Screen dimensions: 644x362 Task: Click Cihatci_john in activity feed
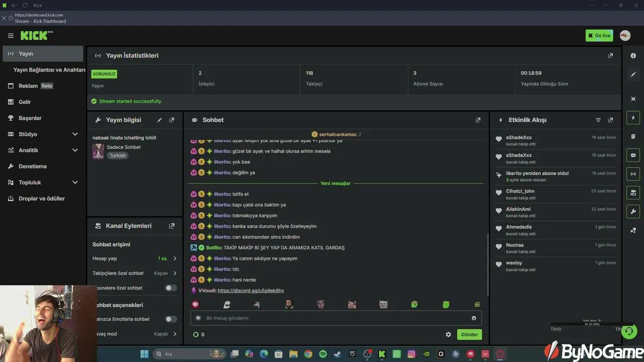(520, 191)
